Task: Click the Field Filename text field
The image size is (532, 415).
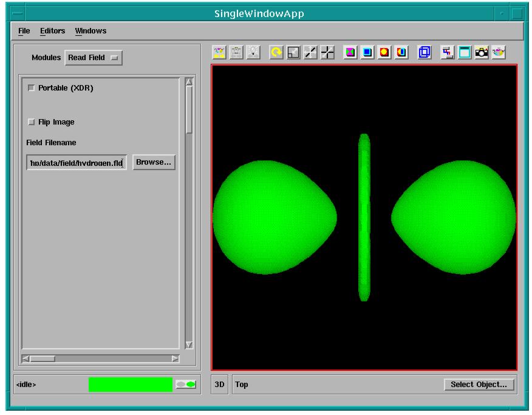Action: [77, 163]
